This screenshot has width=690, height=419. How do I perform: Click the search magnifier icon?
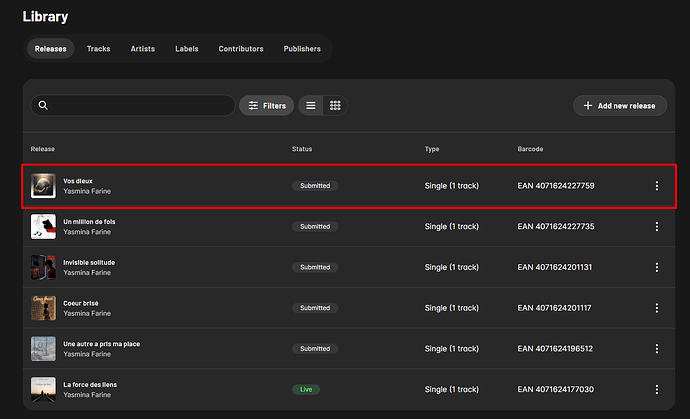[x=43, y=105]
